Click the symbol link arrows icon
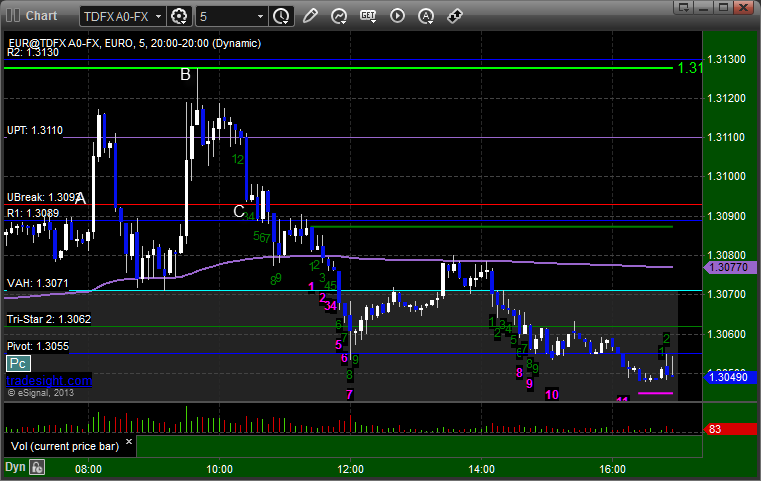761x481 pixels. (455, 16)
